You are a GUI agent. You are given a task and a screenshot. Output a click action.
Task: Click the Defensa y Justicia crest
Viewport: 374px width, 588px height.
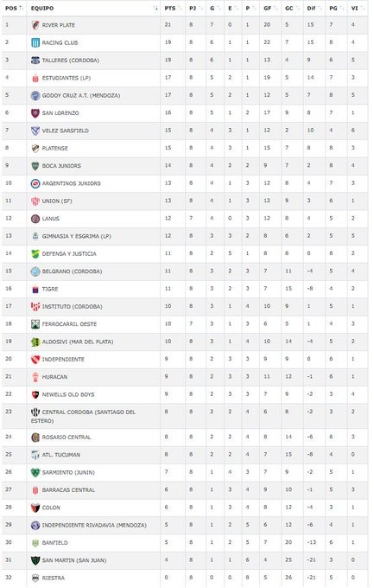coord(35,254)
